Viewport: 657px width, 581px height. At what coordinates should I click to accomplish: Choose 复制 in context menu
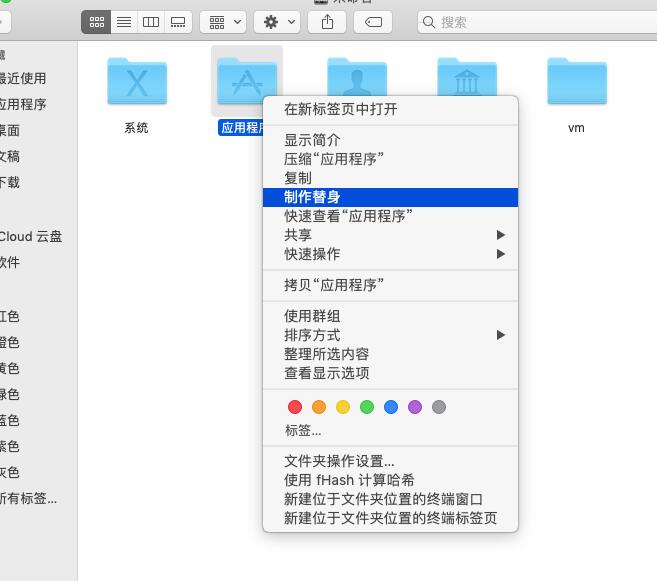tap(391, 178)
